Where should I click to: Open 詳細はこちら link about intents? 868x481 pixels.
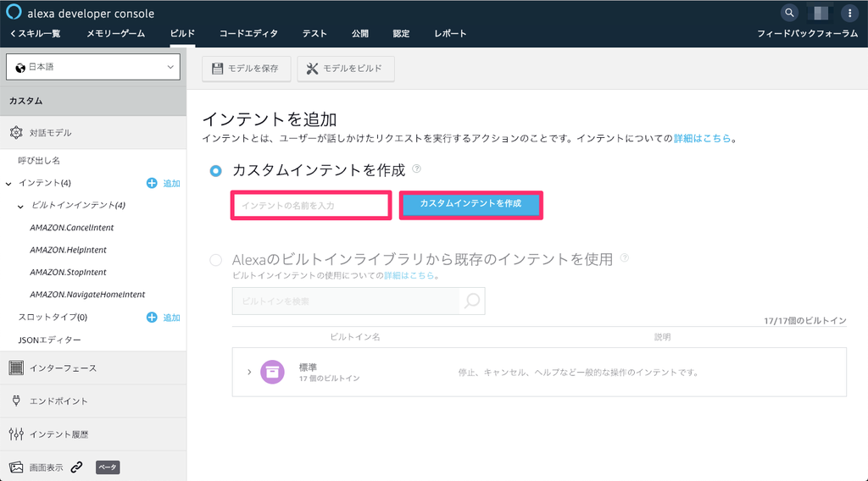pyautogui.click(x=703, y=138)
